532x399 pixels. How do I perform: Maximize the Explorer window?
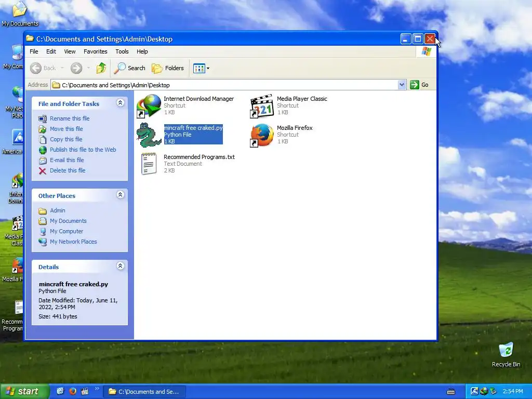(418, 39)
